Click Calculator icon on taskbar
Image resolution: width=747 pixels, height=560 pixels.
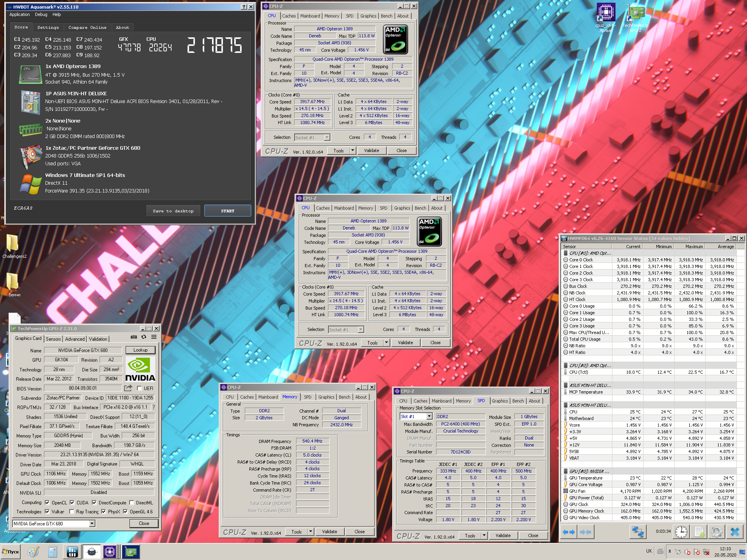click(53, 552)
